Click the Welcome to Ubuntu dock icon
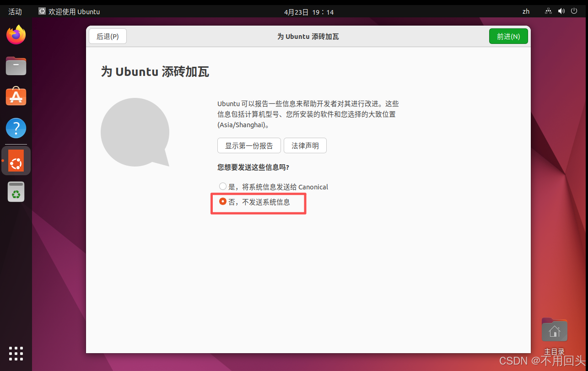The image size is (588, 371). 16,161
